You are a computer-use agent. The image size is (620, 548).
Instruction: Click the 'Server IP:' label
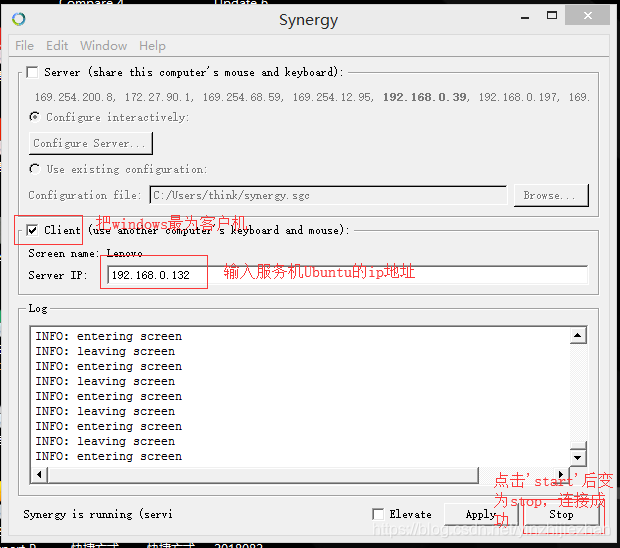(58, 275)
